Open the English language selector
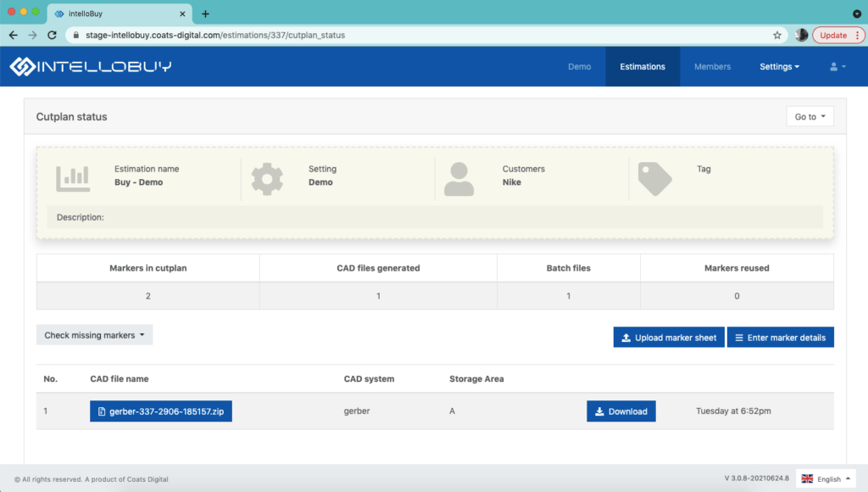Viewport: 868px width, 492px height. pyautogui.click(x=825, y=478)
